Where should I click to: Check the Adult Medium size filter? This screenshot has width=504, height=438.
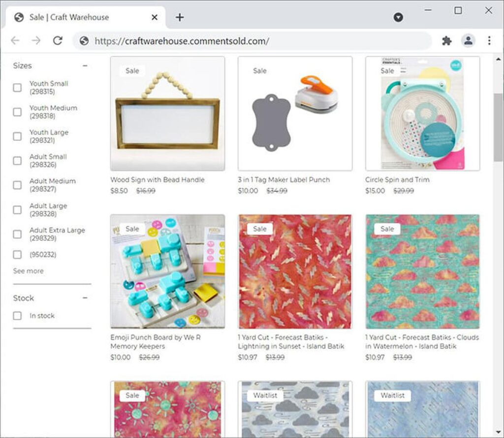click(17, 185)
